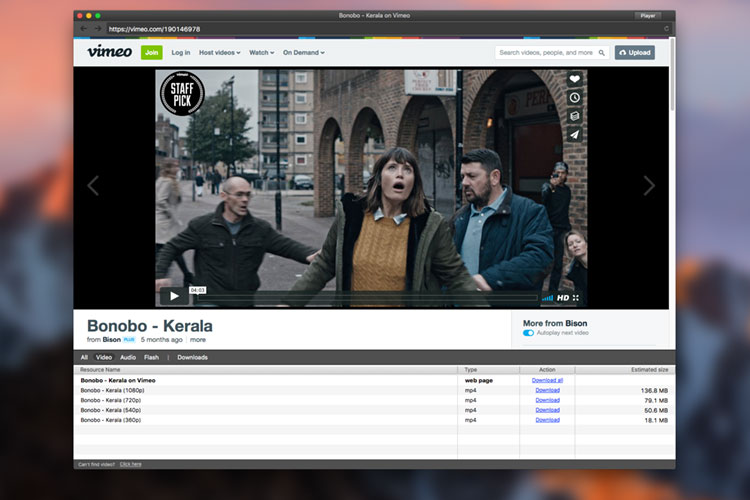Play the Bonobo - Kerala video
Viewport: 750px width, 500px height.
click(x=175, y=296)
